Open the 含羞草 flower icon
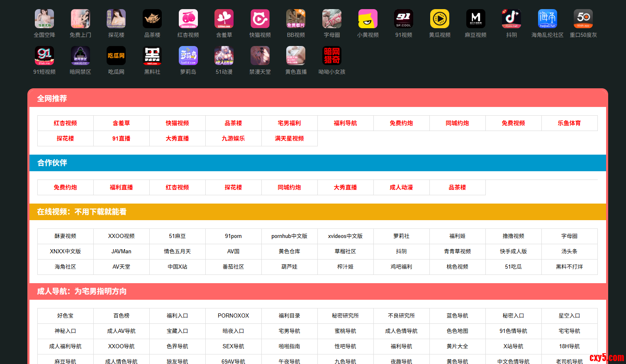The height and width of the screenshot is (364, 626). (x=224, y=19)
